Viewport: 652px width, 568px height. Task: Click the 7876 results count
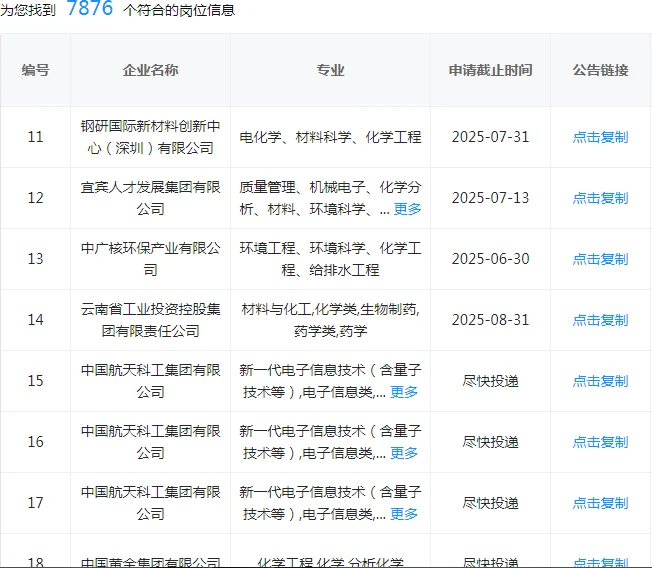pyautogui.click(x=90, y=8)
